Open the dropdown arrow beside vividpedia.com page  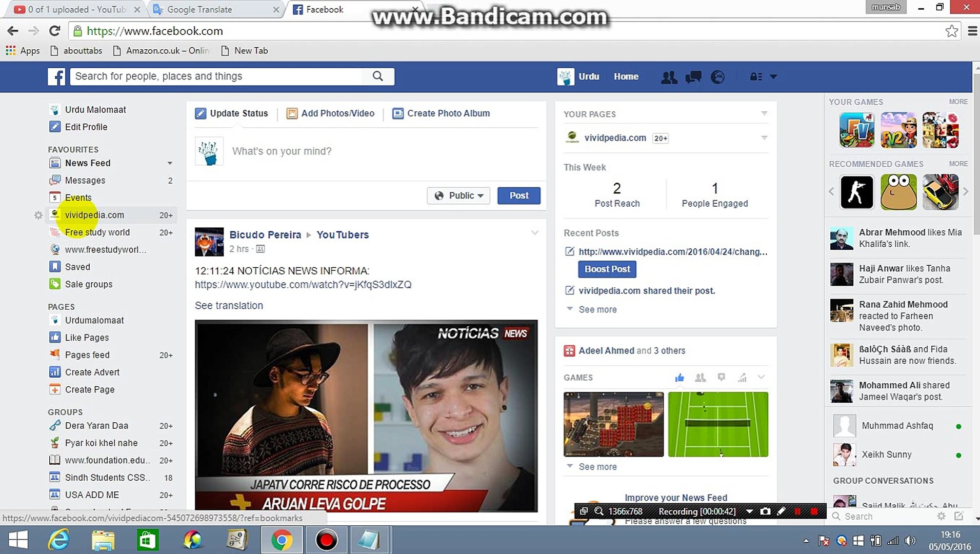click(764, 138)
